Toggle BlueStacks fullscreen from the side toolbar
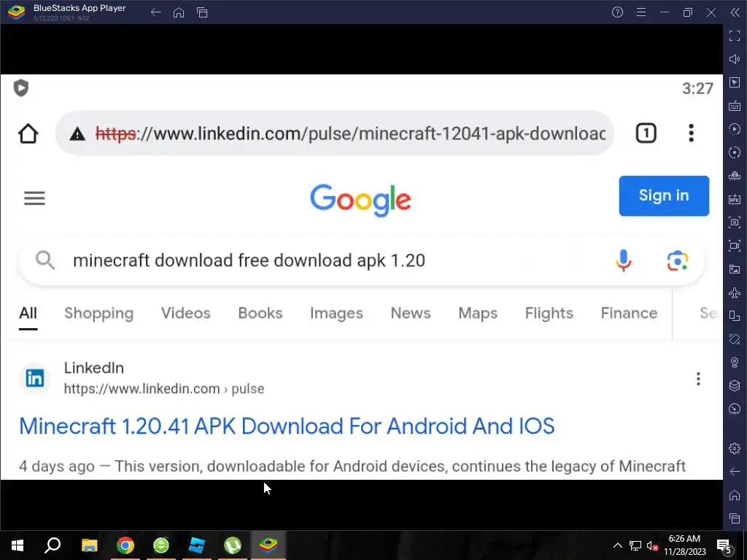The width and height of the screenshot is (747, 560). click(734, 36)
